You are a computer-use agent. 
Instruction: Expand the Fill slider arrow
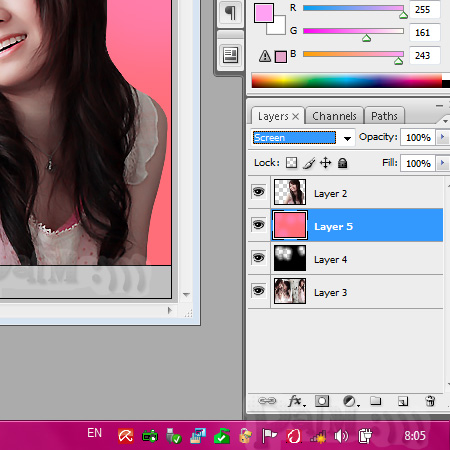point(442,163)
